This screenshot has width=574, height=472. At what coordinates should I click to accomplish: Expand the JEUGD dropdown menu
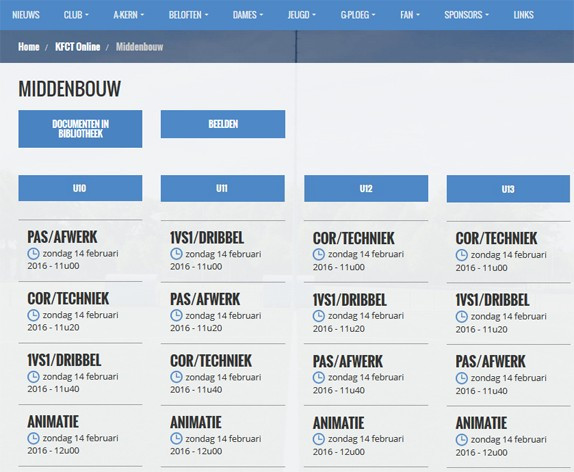click(x=302, y=15)
